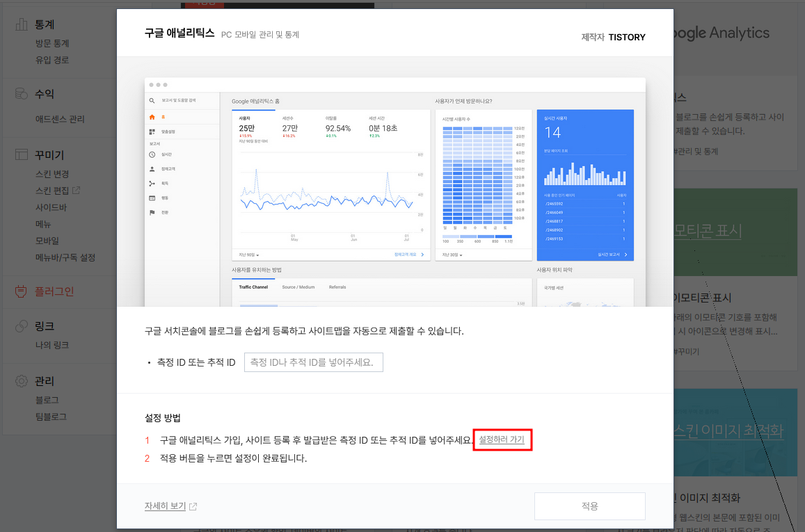The height and width of the screenshot is (532, 805).
Task: Open 모바일 item under 꾸미기
Action: coord(47,240)
